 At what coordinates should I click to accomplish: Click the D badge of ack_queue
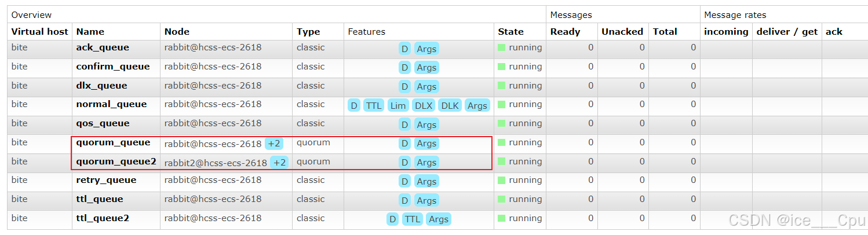[404, 49]
